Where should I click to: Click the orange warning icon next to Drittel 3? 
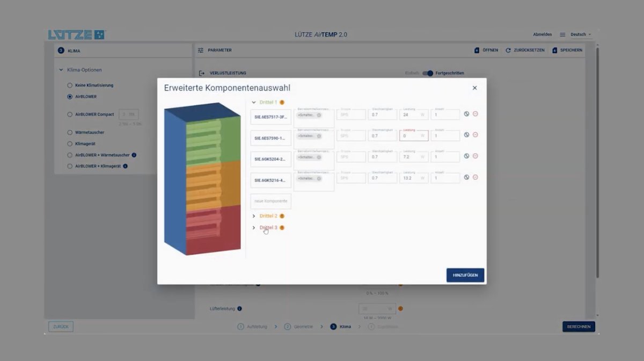[282, 228]
